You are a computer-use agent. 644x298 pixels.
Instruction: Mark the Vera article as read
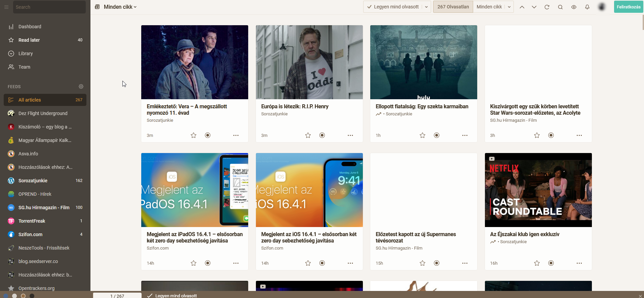pyautogui.click(x=207, y=135)
